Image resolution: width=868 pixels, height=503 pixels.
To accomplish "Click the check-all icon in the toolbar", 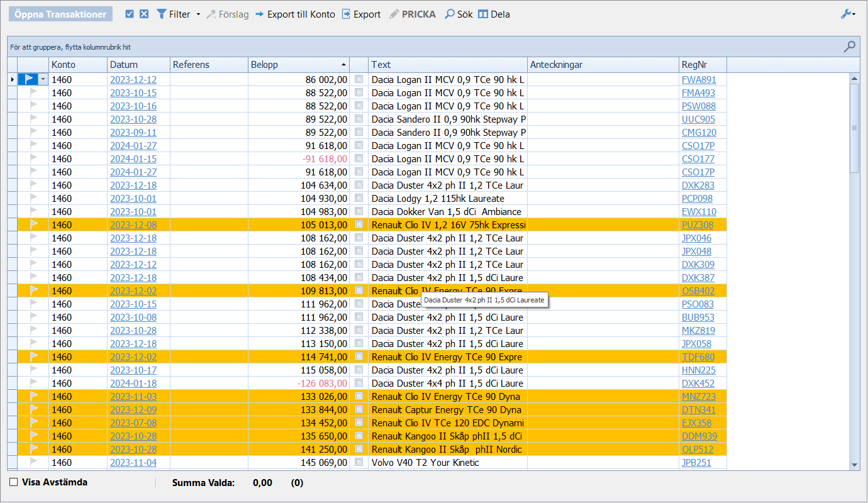I will [x=130, y=14].
